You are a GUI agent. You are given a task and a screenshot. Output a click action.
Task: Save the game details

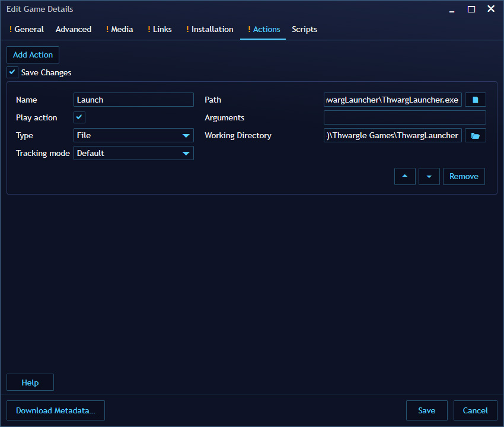pos(426,410)
